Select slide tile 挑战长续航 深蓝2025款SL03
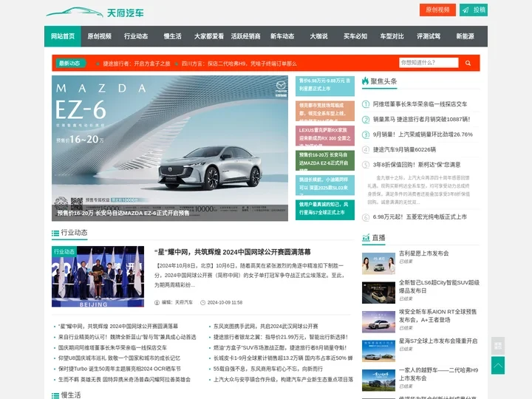Viewport: 532px width, 399px height. (x=325, y=185)
